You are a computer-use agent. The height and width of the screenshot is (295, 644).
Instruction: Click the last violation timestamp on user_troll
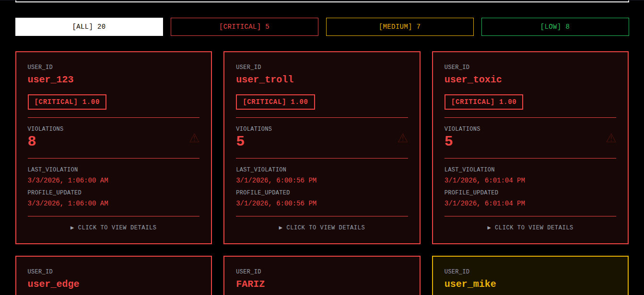[276, 180]
